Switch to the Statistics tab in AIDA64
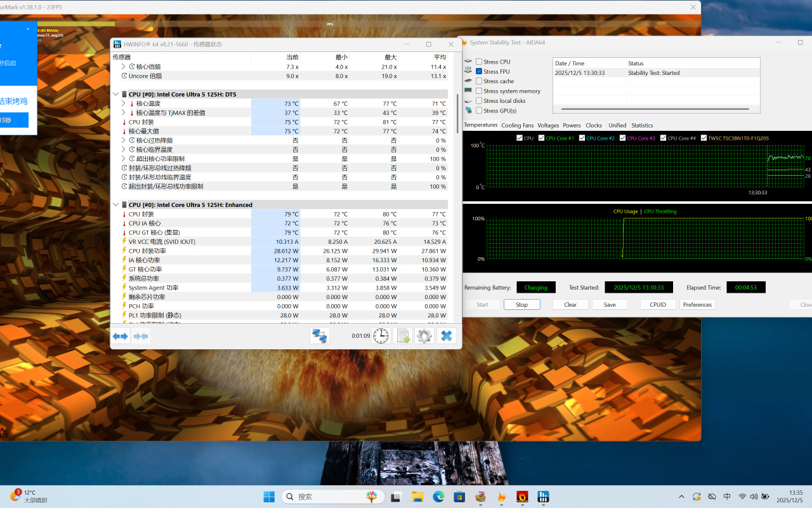The image size is (812, 508). click(x=642, y=126)
